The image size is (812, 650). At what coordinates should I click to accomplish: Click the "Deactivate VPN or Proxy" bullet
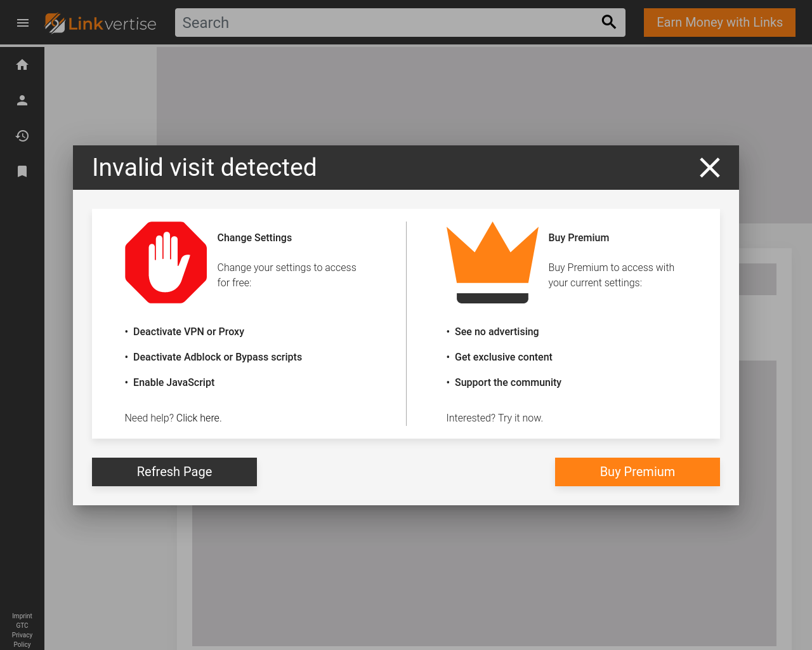click(188, 331)
